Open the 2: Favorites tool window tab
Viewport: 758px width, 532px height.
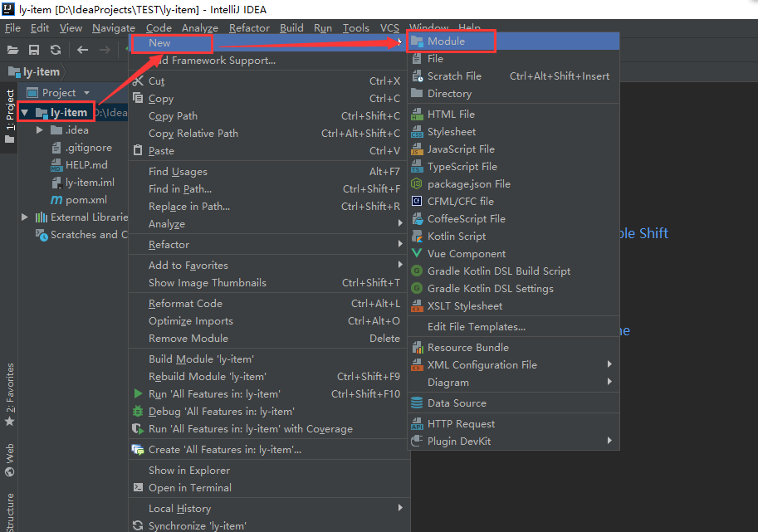(9, 395)
